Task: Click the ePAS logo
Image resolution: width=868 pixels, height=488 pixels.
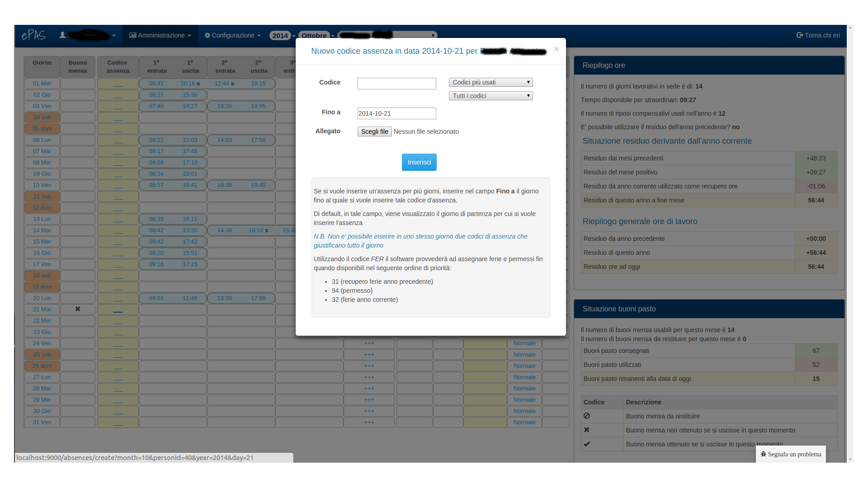Action: pyautogui.click(x=33, y=35)
